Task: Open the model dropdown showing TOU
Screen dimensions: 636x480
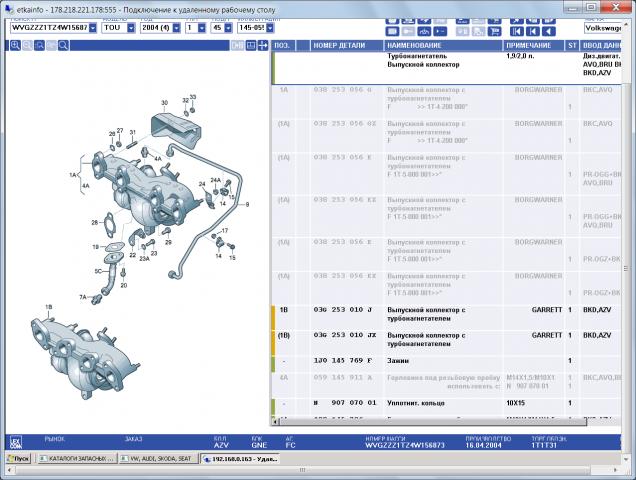Action: (131, 28)
